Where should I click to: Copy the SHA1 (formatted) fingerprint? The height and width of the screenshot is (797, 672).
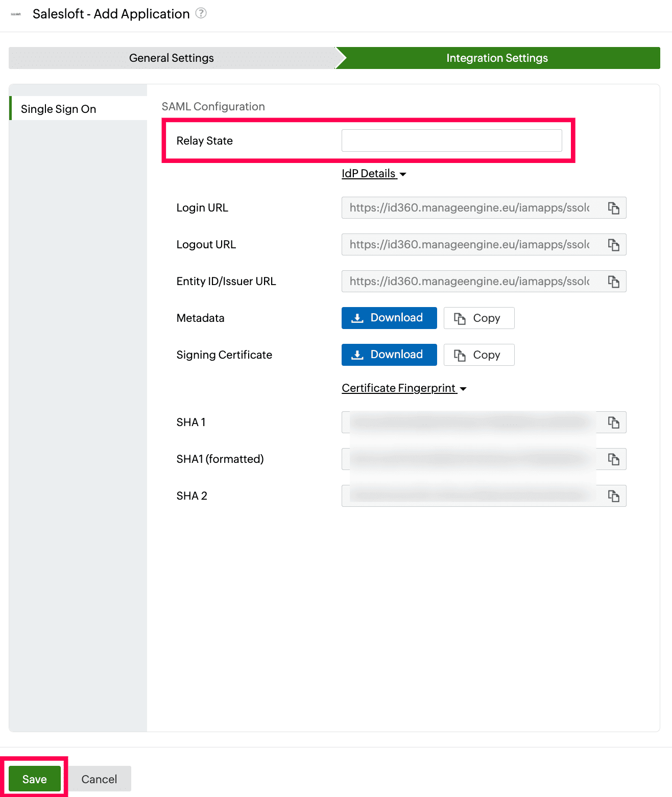point(614,459)
